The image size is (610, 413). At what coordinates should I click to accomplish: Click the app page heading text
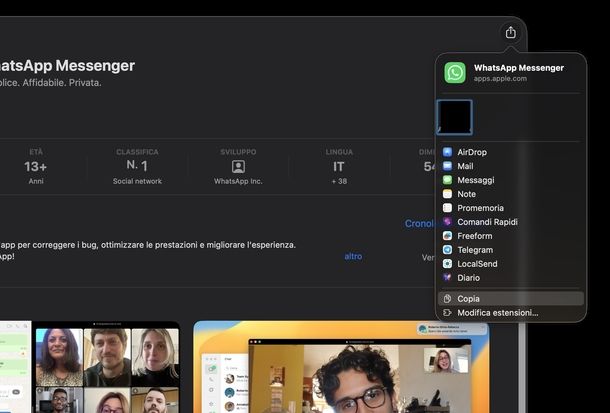(67, 65)
